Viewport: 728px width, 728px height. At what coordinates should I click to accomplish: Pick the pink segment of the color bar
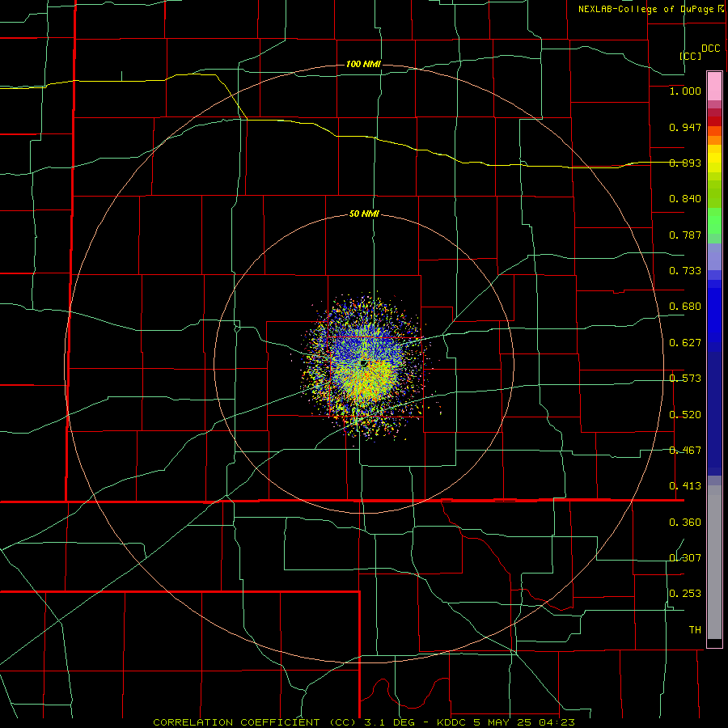pos(714,87)
